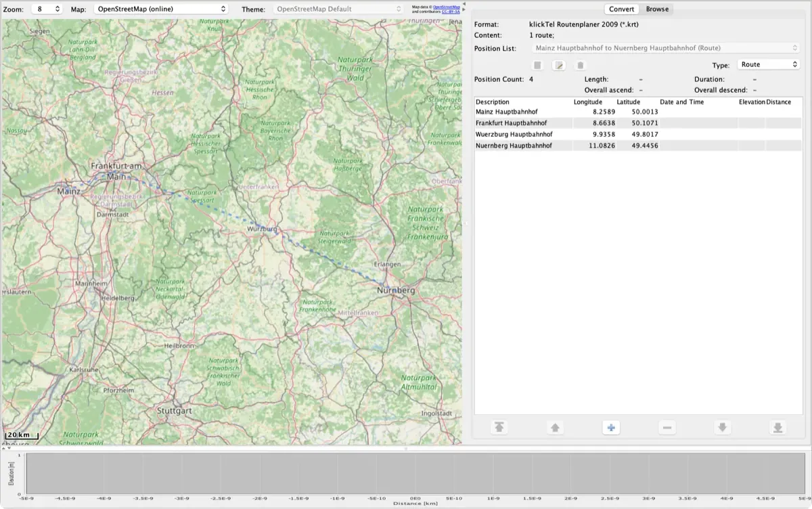The width and height of the screenshot is (812, 509).
Task: Click the Heilbronn label on the map
Action: (179, 345)
